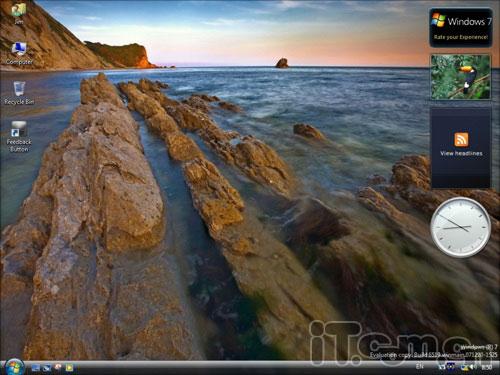Click the toucan slideshow gadget picture

(461, 77)
